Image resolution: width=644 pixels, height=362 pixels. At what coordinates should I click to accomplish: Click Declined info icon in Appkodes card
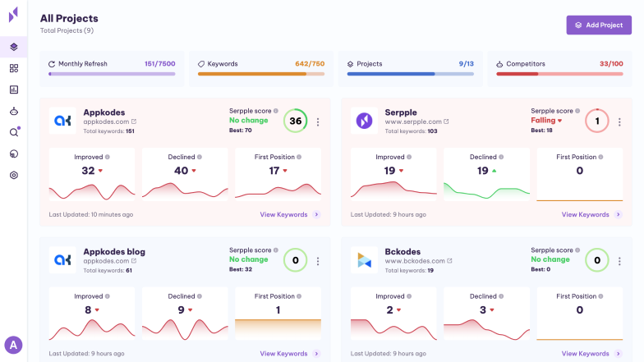coord(199,157)
